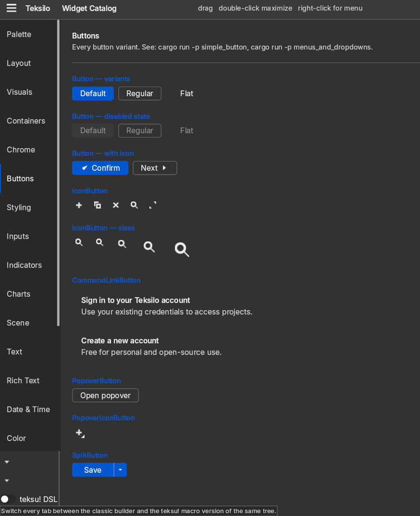
Task: Click the 'right-click for menu' hint in header
Action: (330, 8)
